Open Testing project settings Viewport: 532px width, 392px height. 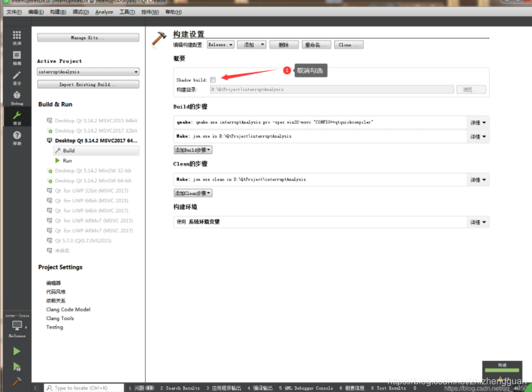[54, 327]
